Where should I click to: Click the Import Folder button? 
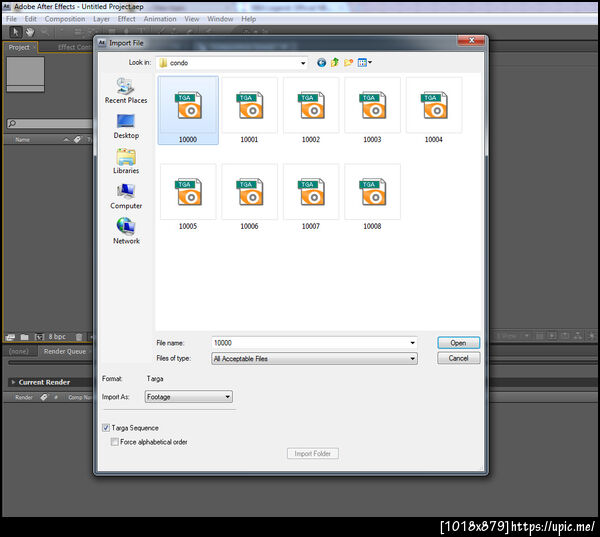[313, 454]
